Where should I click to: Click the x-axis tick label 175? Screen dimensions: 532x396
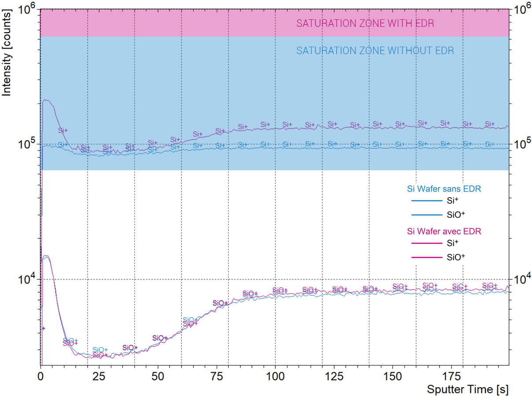point(451,377)
